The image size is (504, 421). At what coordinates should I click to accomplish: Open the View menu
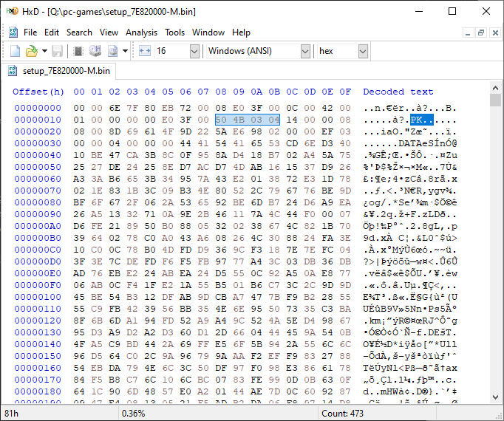(x=109, y=32)
